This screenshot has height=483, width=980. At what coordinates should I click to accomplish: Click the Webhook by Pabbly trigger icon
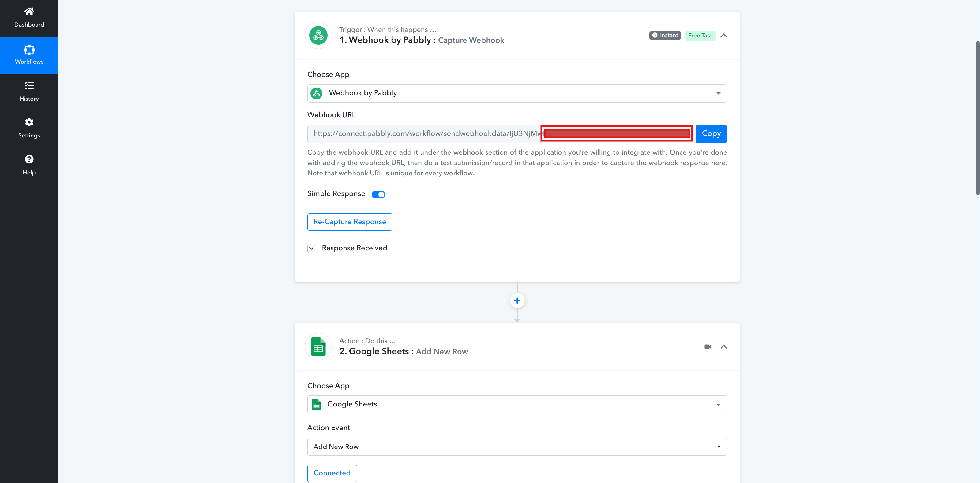point(318,36)
